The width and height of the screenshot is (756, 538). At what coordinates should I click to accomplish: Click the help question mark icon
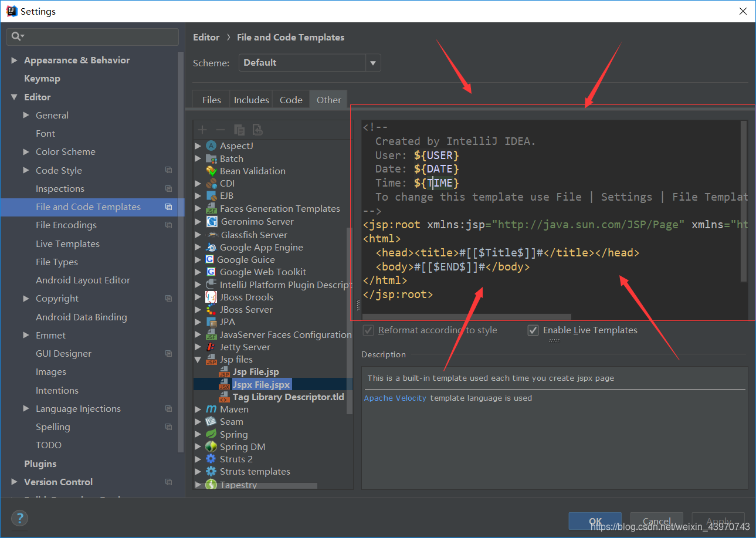pos(19,518)
